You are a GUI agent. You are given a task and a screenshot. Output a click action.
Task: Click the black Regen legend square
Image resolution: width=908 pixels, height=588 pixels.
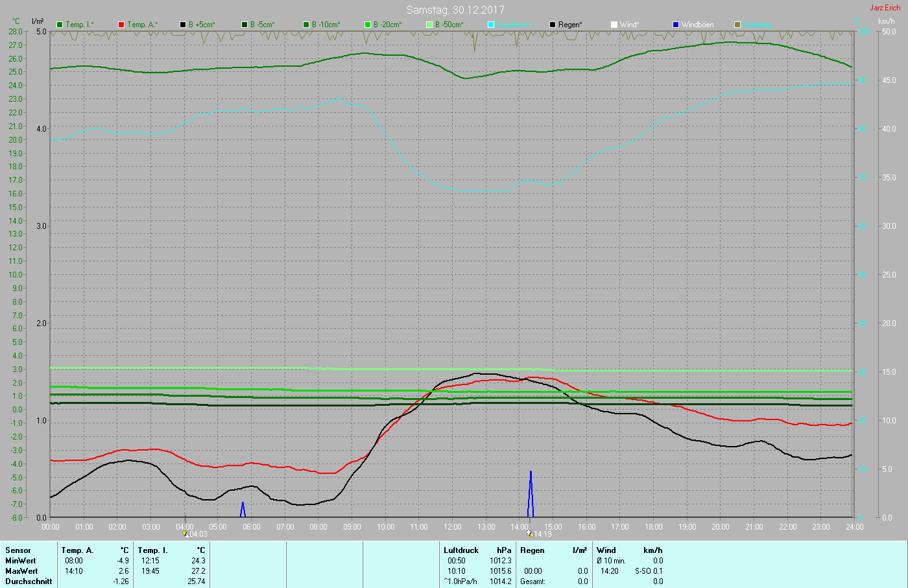click(x=553, y=25)
